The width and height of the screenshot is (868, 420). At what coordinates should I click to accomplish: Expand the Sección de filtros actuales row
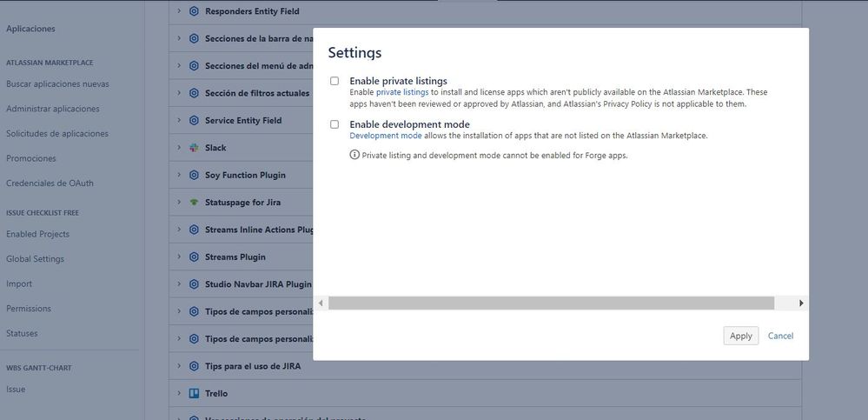pos(179,92)
